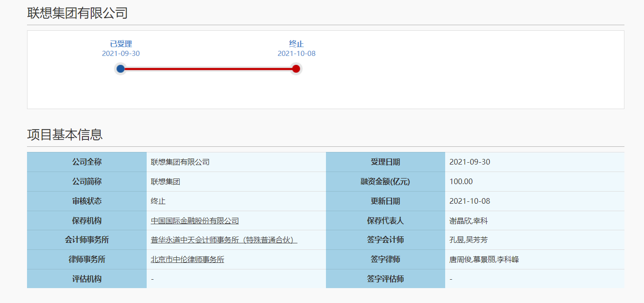This screenshot has height=303, width=644.
Task: Open the 普华永道中天会计师事务所 link
Action: click(x=224, y=240)
